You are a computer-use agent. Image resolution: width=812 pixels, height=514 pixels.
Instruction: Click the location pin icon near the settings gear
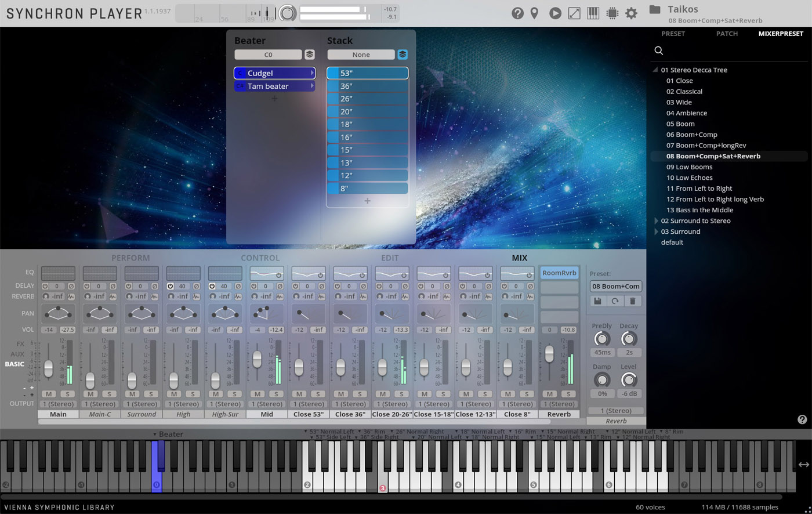[x=534, y=13]
